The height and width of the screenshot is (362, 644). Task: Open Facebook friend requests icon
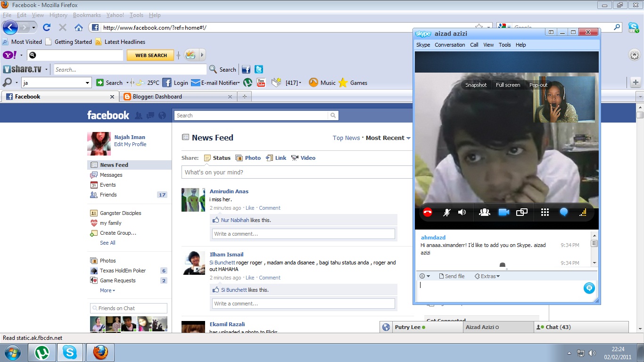click(x=139, y=115)
